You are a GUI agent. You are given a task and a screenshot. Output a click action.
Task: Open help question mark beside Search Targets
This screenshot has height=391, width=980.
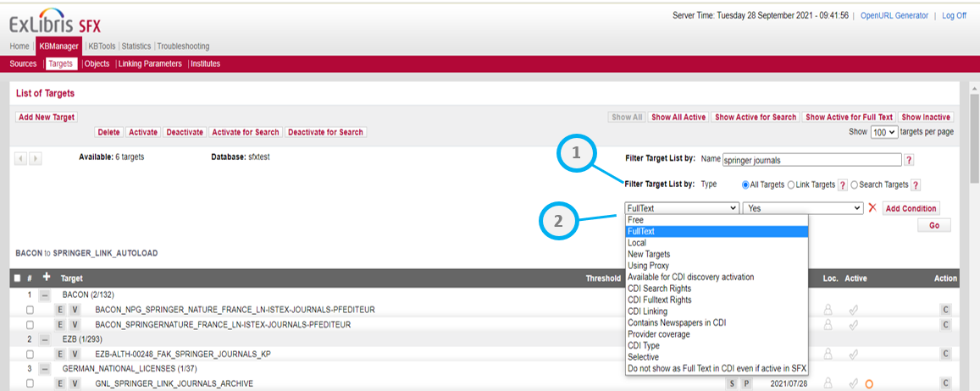coord(916,184)
